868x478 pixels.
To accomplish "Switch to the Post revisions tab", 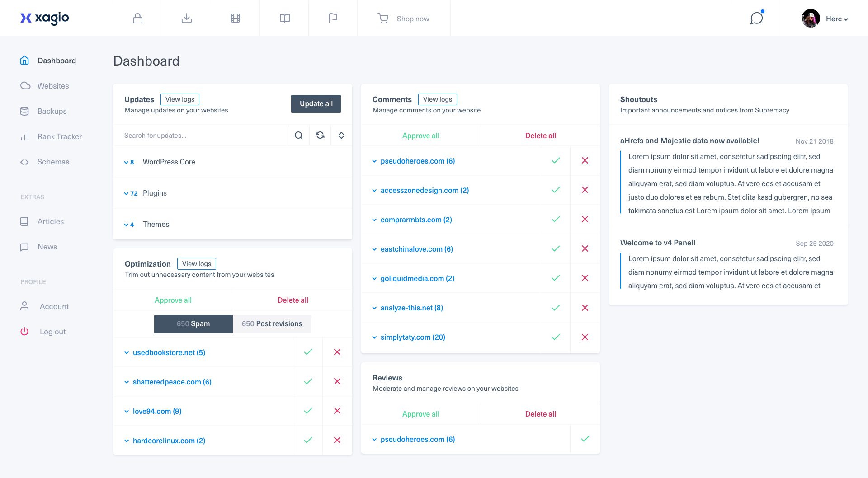I will point(272,323).
